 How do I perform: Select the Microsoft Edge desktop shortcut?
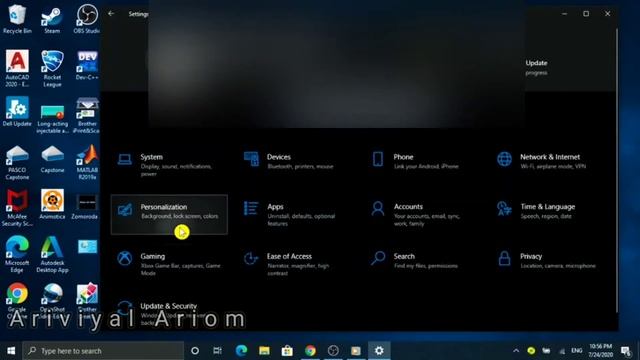tap(17, 254)
